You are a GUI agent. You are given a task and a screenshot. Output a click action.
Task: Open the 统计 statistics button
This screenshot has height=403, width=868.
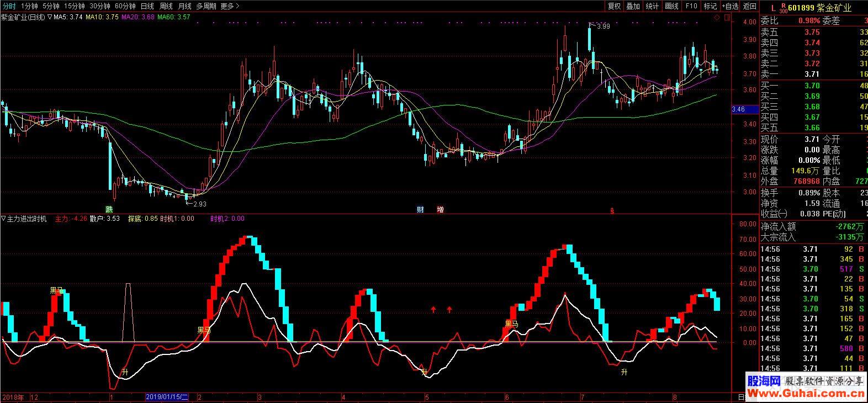pos(652,6)
